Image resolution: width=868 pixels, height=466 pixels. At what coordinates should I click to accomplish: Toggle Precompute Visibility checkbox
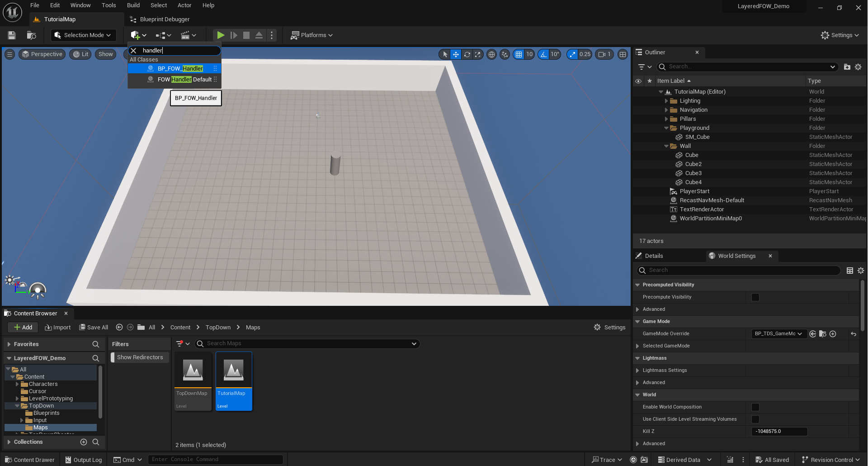click(x=755, y=297)
